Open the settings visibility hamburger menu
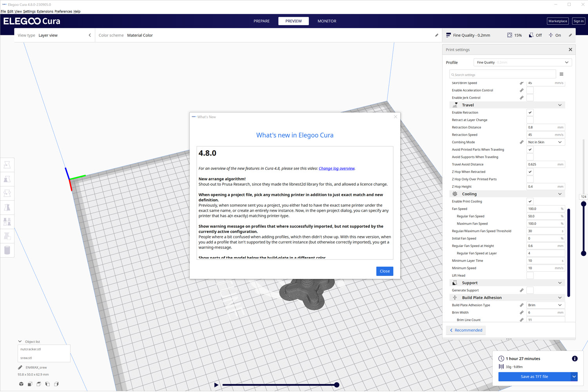 click(561, 74)
